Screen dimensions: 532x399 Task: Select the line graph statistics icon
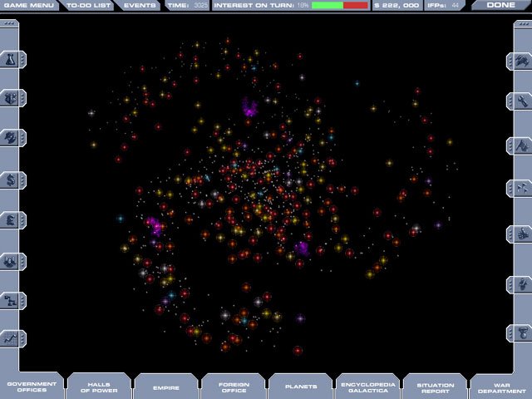tap(12, 338)
